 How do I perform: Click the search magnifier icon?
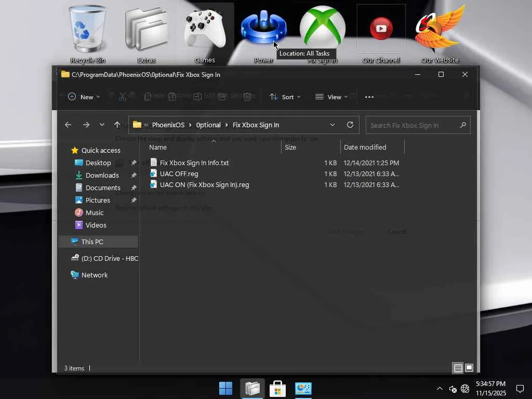pos(463,125)
